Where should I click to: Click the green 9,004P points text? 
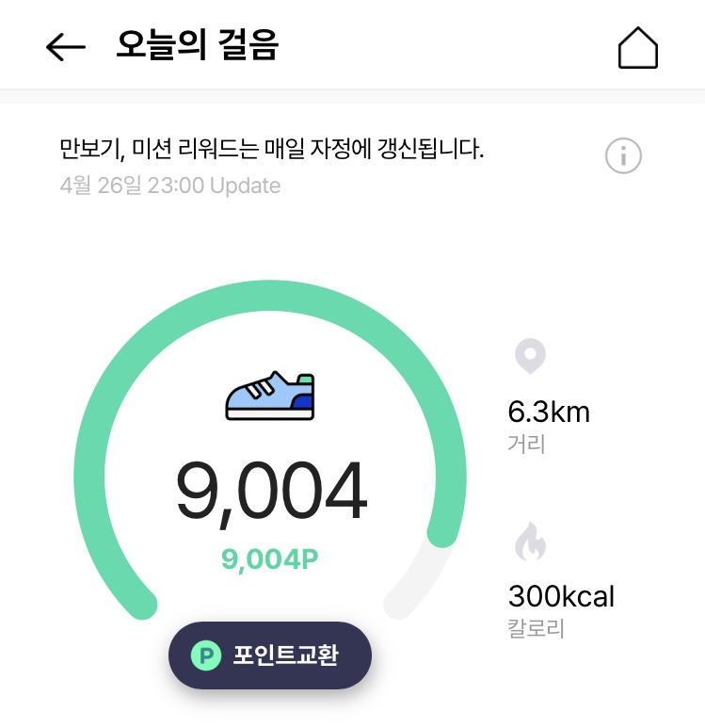pyautogui.click(x=270, y=559)
